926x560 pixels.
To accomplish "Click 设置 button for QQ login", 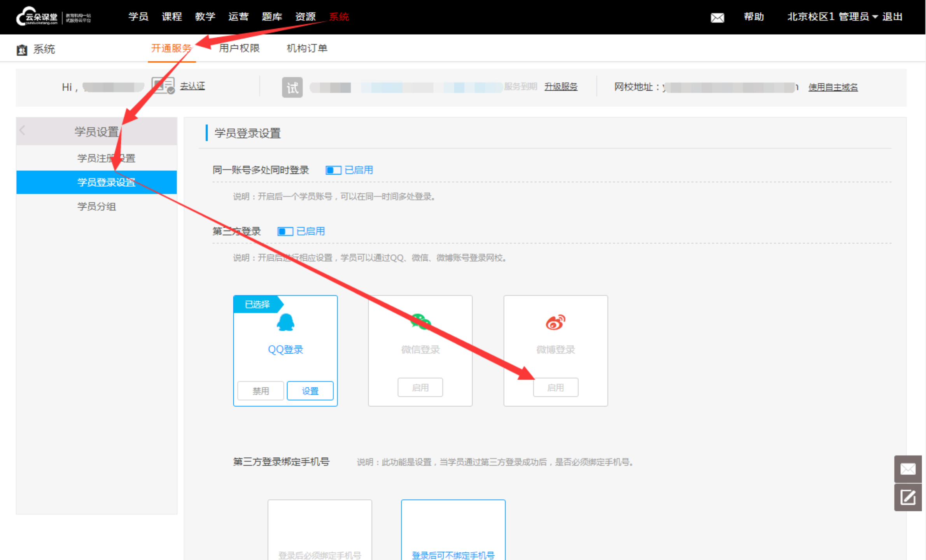I will [310, 391].
